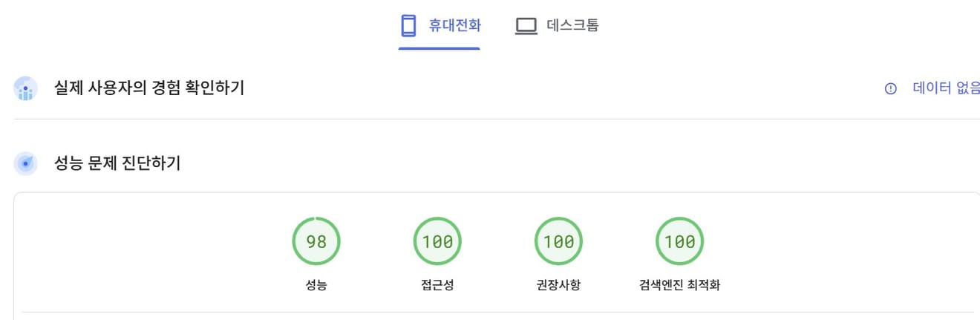Select the 휴대전화 tab label

click(x=454, y=26)
